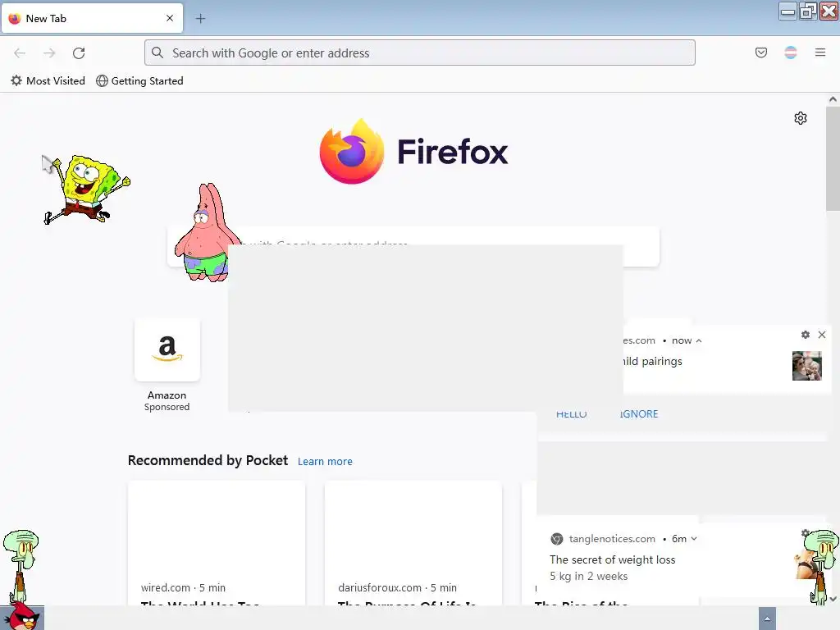
Task: Go back with the back arrow
Action: 20,53
